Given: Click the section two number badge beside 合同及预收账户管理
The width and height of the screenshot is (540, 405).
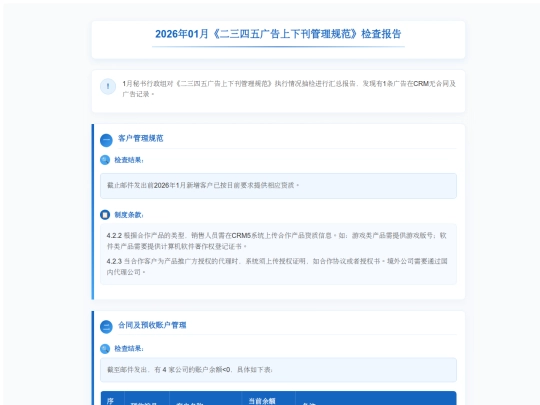Looking at the screenshot, I should coord(106,326).
